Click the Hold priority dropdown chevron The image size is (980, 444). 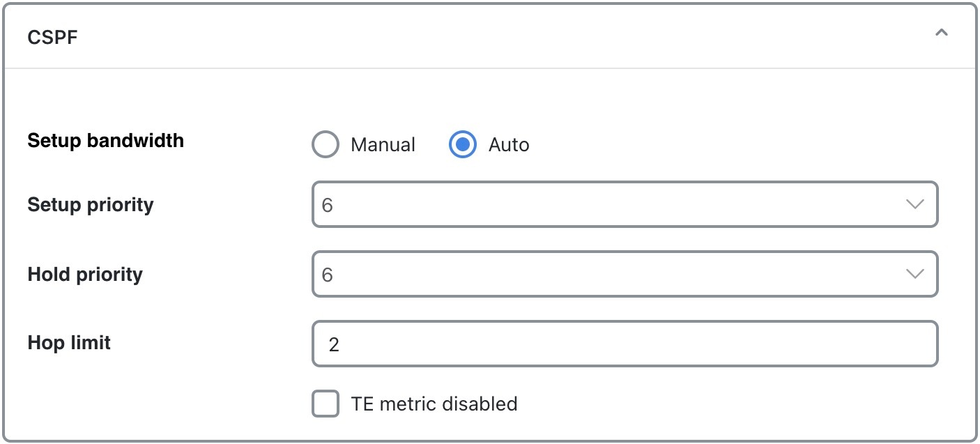coord(915,274)
